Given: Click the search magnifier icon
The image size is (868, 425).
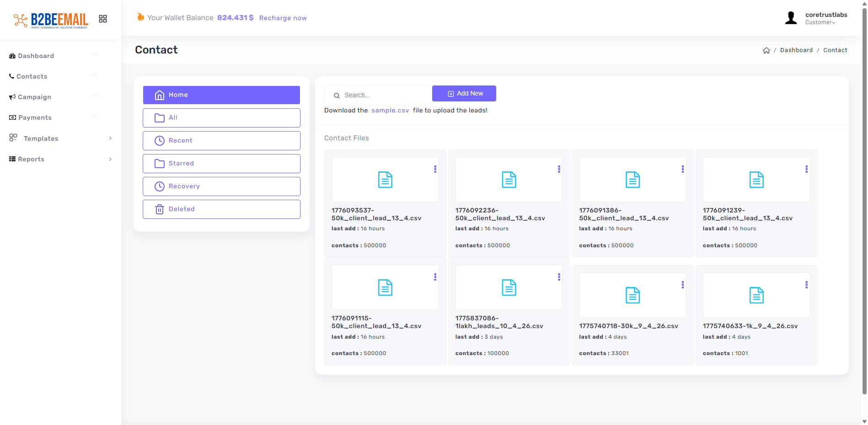Looking at the screenshot, I should point(337,96).
